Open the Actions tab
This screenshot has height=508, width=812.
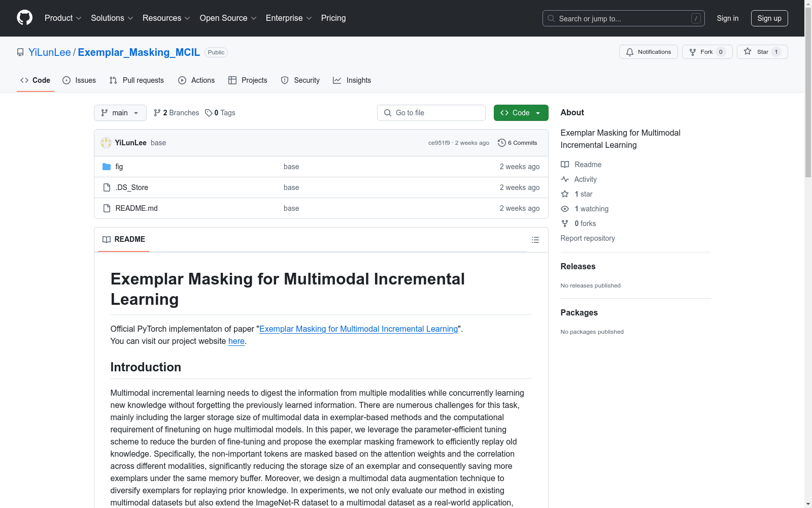(x=196, y=80)
